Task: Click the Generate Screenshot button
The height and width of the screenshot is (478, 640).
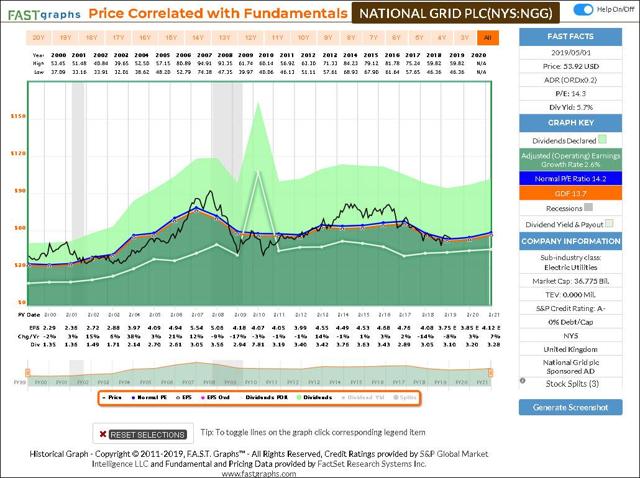Action: coord(570,407)
